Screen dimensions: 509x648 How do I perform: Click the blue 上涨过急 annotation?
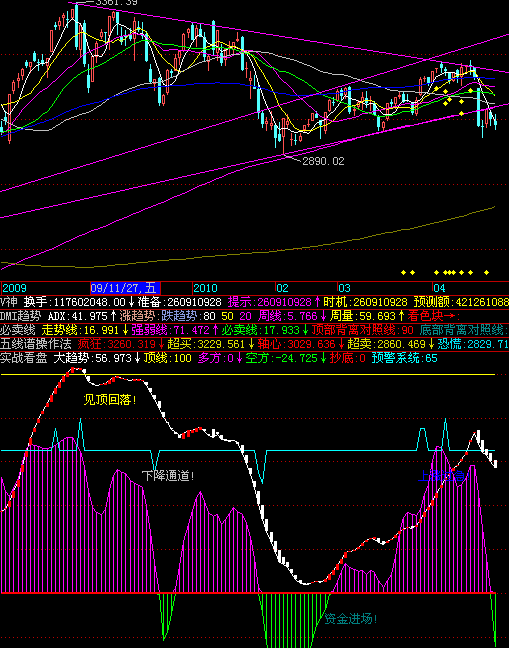(x=442, y=476)
